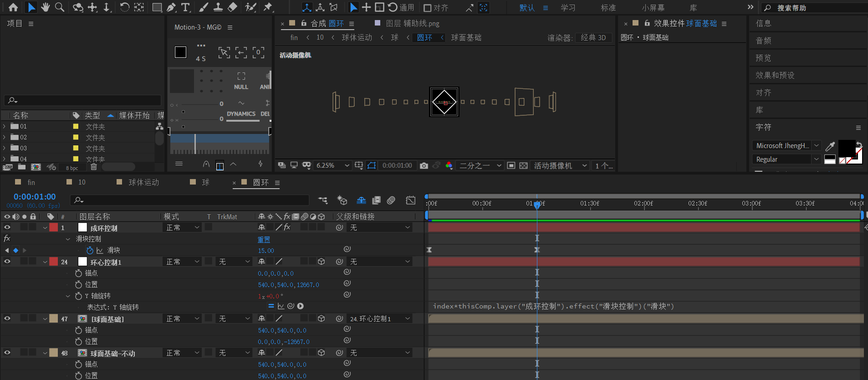Toggle stopwatch for Y 轴旋转 property
The width and height of the screenshot is (868, 380).
point(78,296)
